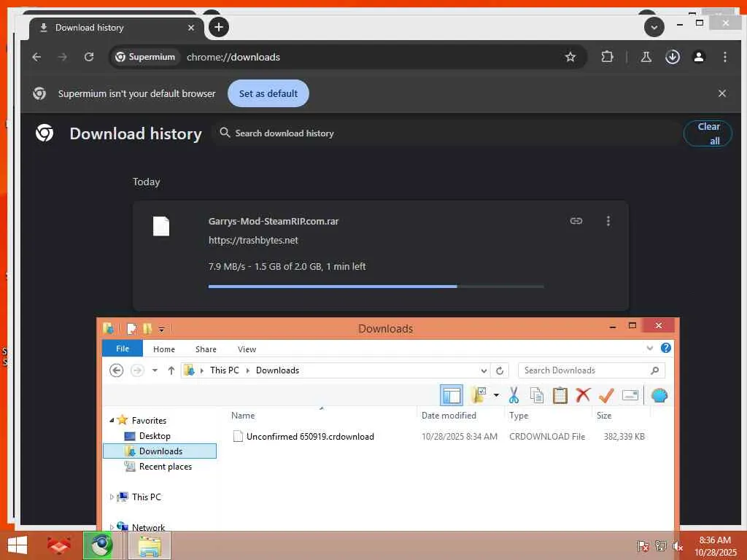Open the tab search dropdown

click(654, 27)
